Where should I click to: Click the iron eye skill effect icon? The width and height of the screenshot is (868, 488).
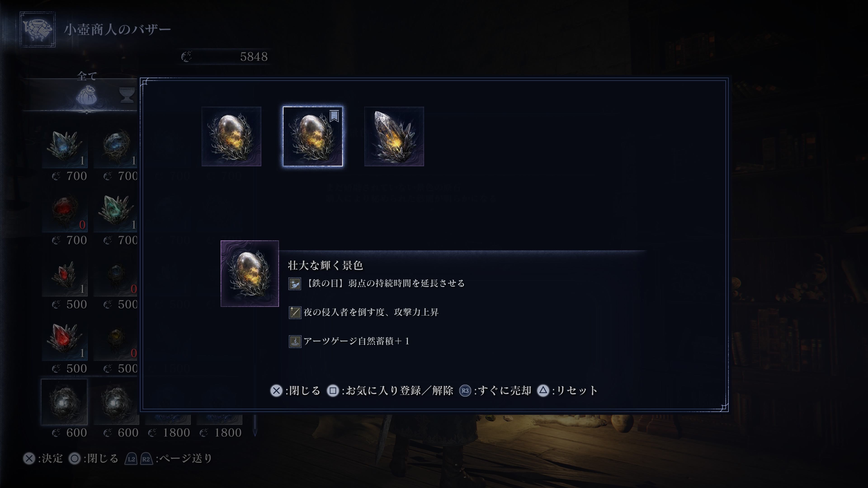295,284
